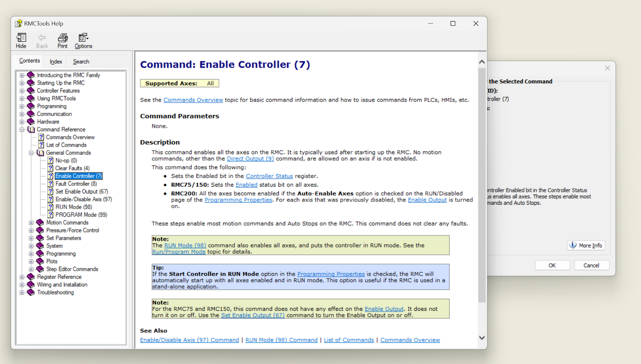The width and height of the screenshot is (641, 364).
Task: Click the RMCTools Help title bar icon
Action: [18, 24]
